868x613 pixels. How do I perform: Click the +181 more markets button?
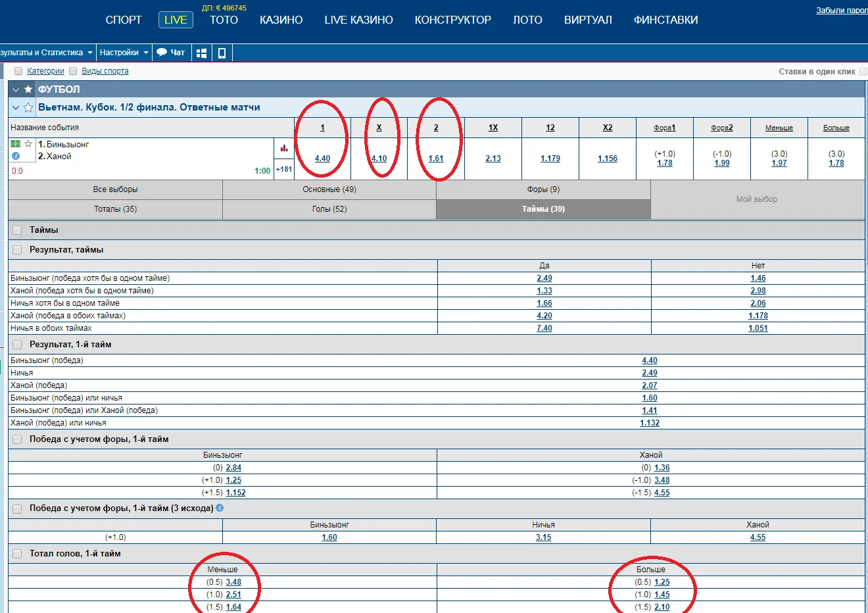(284, 169)
